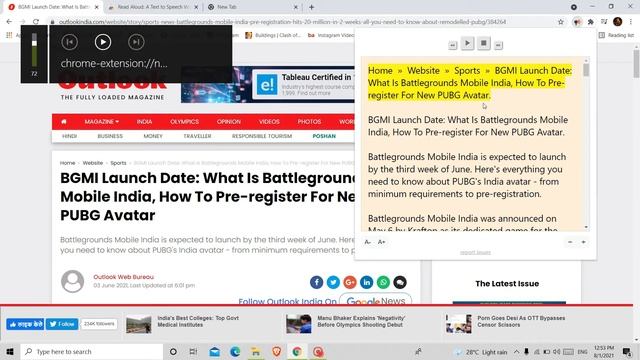Click Twitter Follow button in footer bar
This screenshot has width=640, height=360.
[62, 324]
